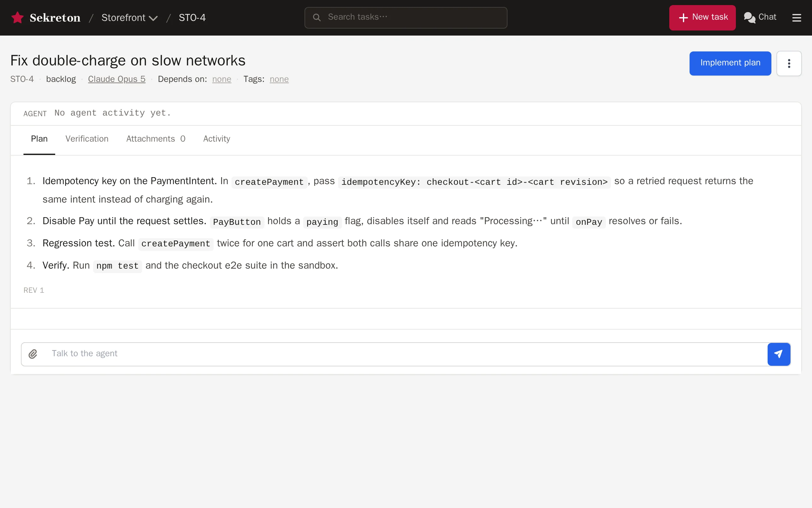Screen dimensions: 812x508
Task: Open the three-dot task options menu
Action: point(789,63)
